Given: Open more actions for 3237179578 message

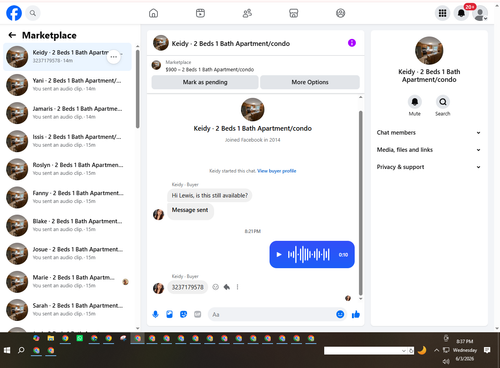Looking at the screenshot, I should click(237, 287).
